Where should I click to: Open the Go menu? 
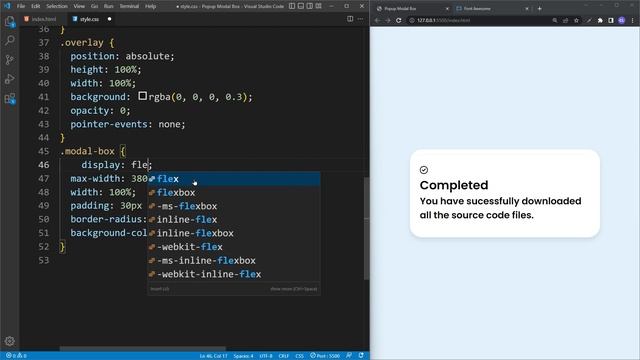pyautogui.click(x=94, y=6)
